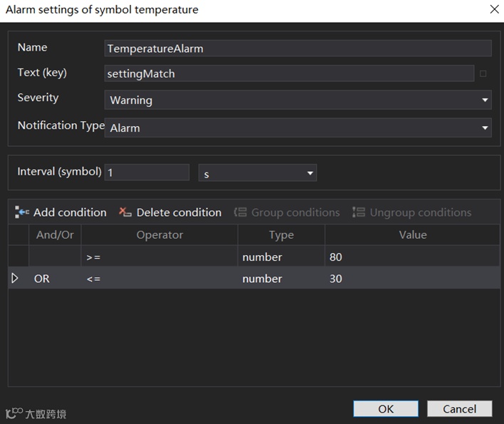504x424 pixels.
Task: Toggle the small checkbox beside Text (key)
Action: click(483, 73)
